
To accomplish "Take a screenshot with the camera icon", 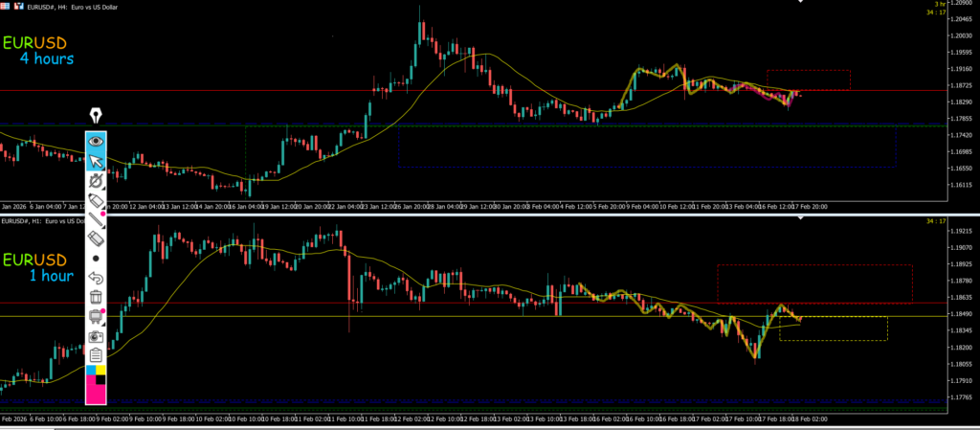I will click(96, 337).
